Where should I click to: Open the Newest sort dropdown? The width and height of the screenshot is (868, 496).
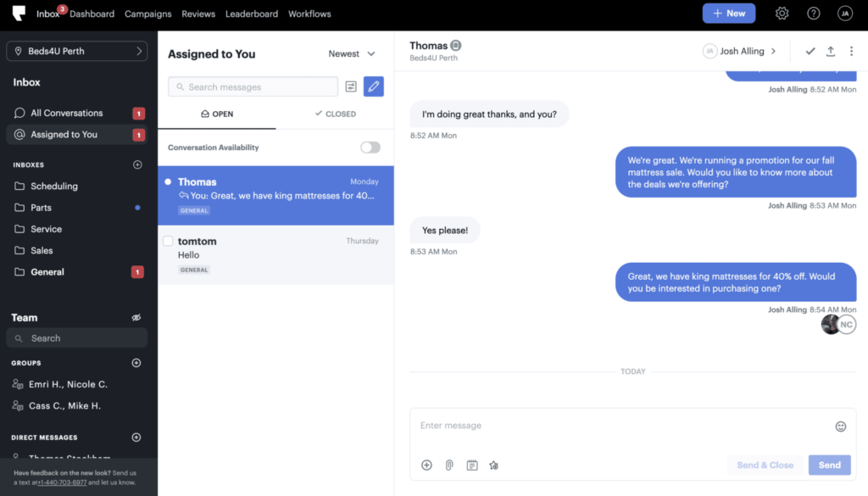352,54
